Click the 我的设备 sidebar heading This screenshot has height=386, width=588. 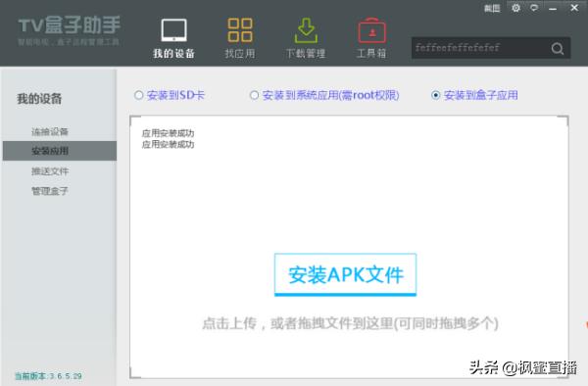pos(39,99)
